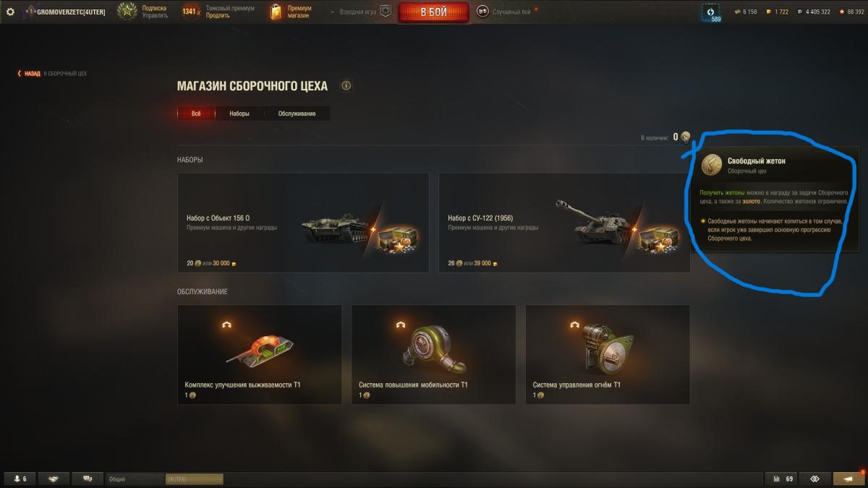
Task: Open the chat channels icon in bottom bar
Action: [x=88, y=479]
